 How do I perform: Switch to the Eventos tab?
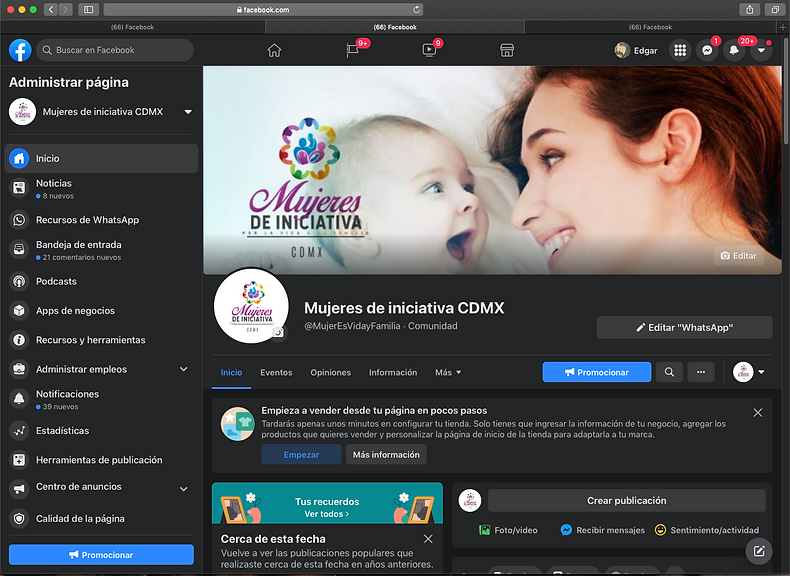click(276, 372)
